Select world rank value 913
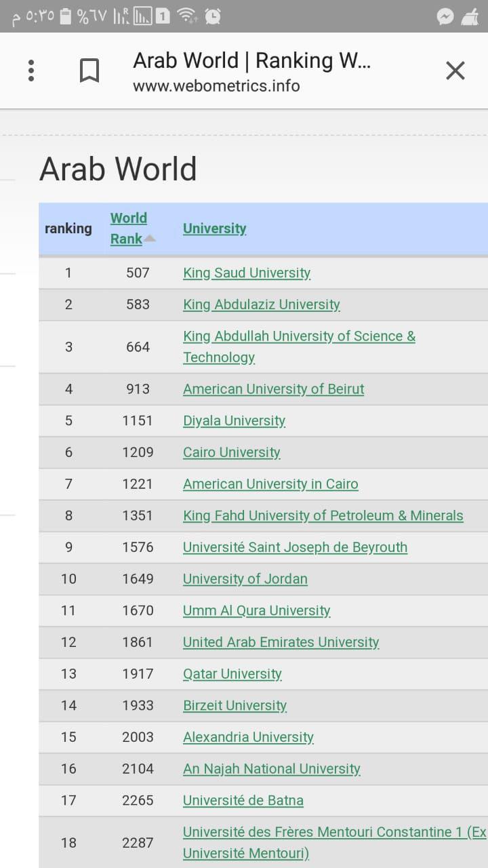The width and height of the screenshot is (488, 868). pyautogui.click(x=138, y=389)
